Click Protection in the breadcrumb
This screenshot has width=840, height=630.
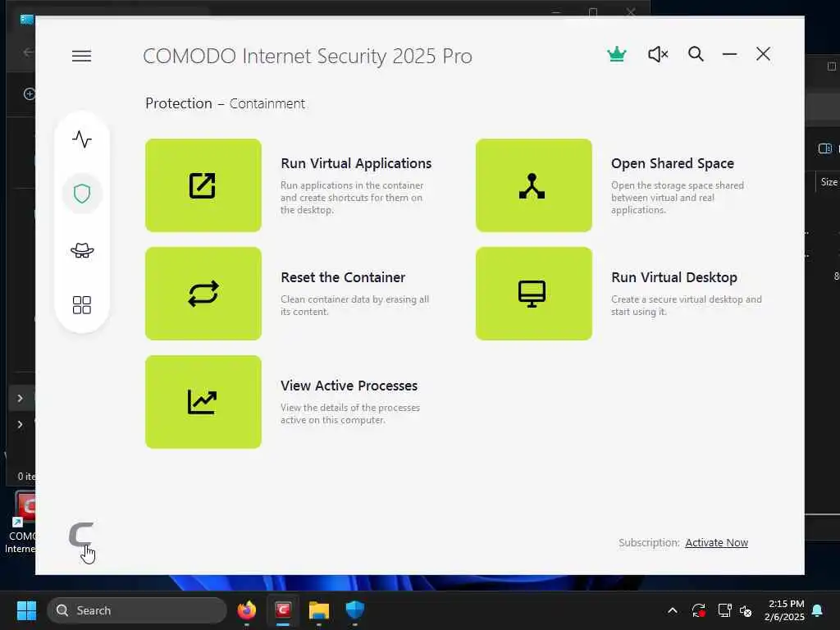click(178, 103)
